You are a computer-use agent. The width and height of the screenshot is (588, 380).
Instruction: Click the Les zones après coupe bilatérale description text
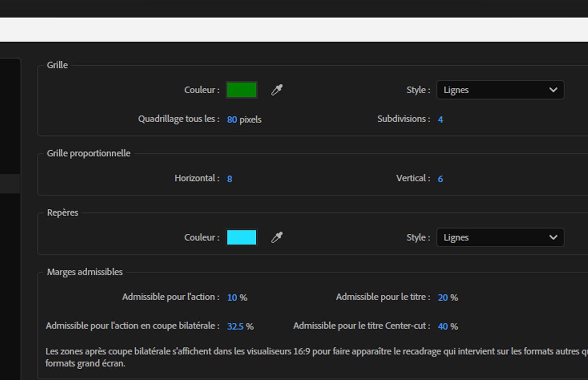click(317, 358)
